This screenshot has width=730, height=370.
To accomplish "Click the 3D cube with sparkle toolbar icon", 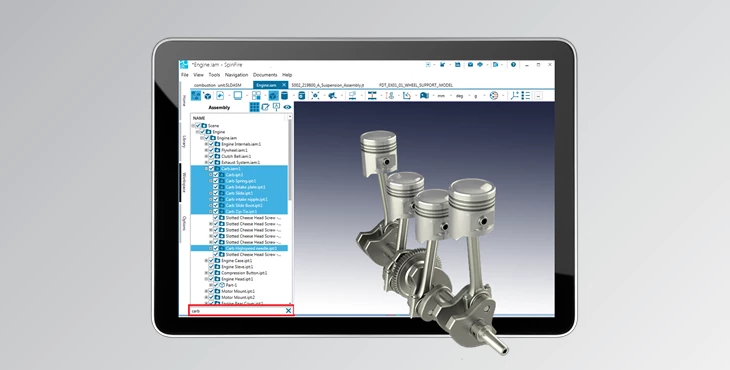I will pyautogui.click(x=207, y=96).
